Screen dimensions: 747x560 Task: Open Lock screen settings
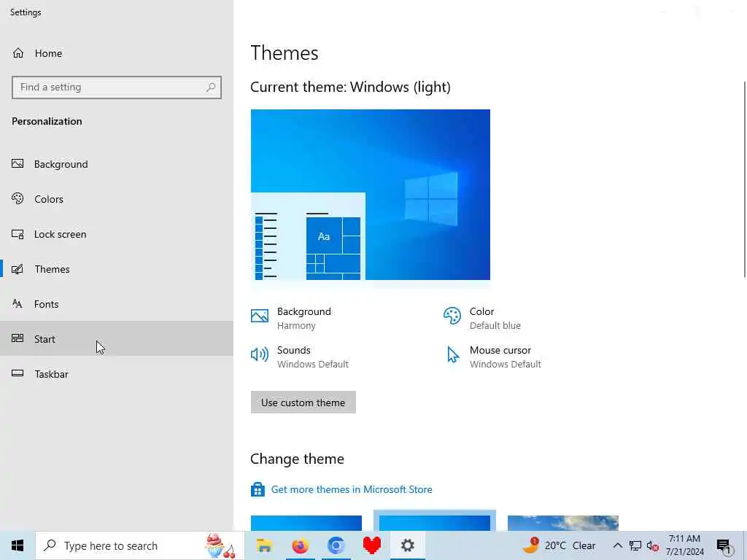[x=117, y=234]
